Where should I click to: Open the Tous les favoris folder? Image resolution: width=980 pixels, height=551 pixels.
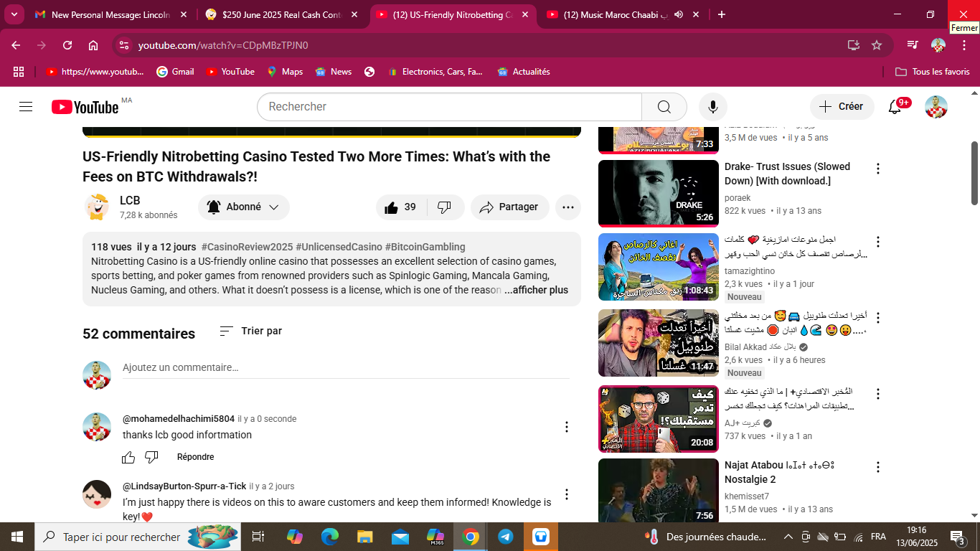[933, 72]
